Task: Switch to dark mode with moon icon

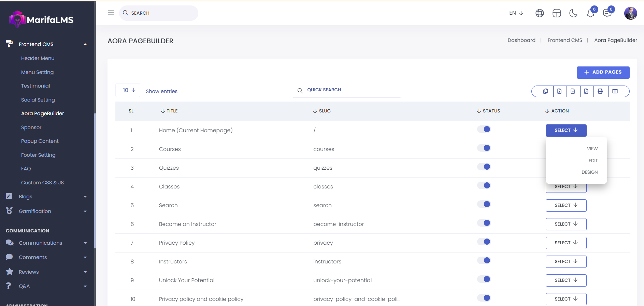Action: point(573,13)
